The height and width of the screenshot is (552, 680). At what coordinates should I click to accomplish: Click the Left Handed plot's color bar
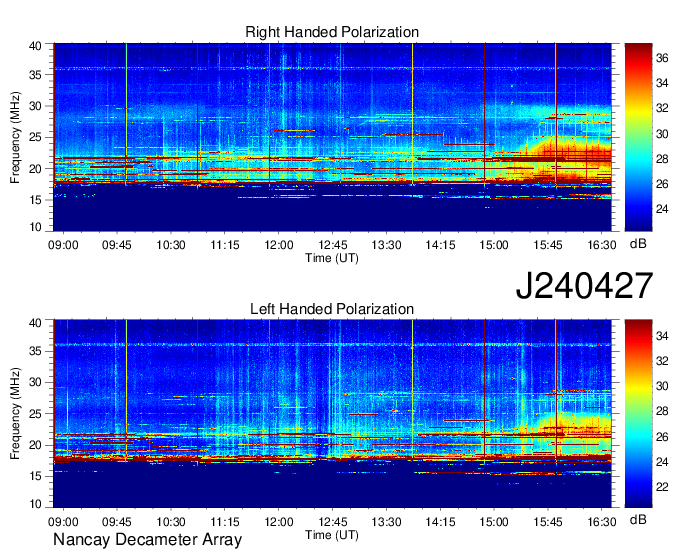pos(638,413)
